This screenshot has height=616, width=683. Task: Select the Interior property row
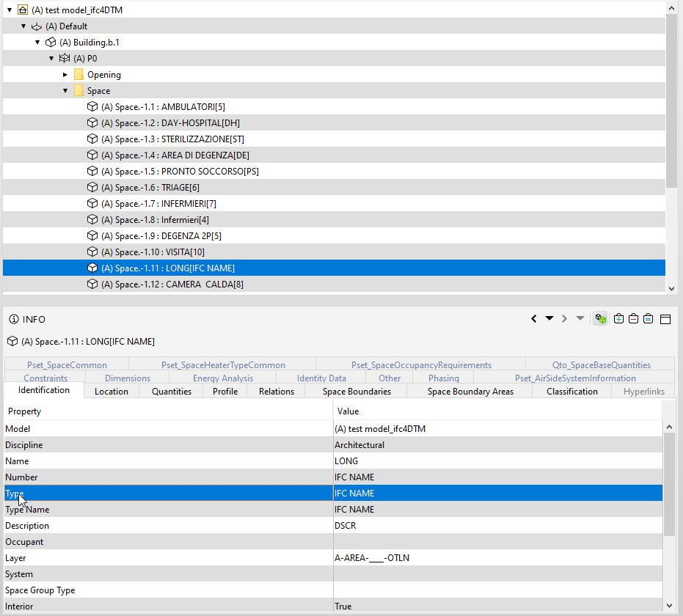(x=334, y=605)
